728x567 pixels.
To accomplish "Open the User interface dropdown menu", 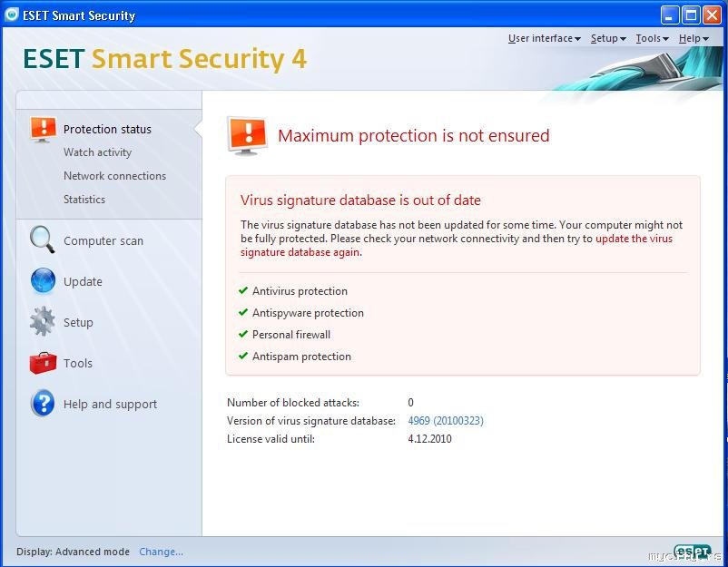I will pyautogui.click(x=544, y=38).
